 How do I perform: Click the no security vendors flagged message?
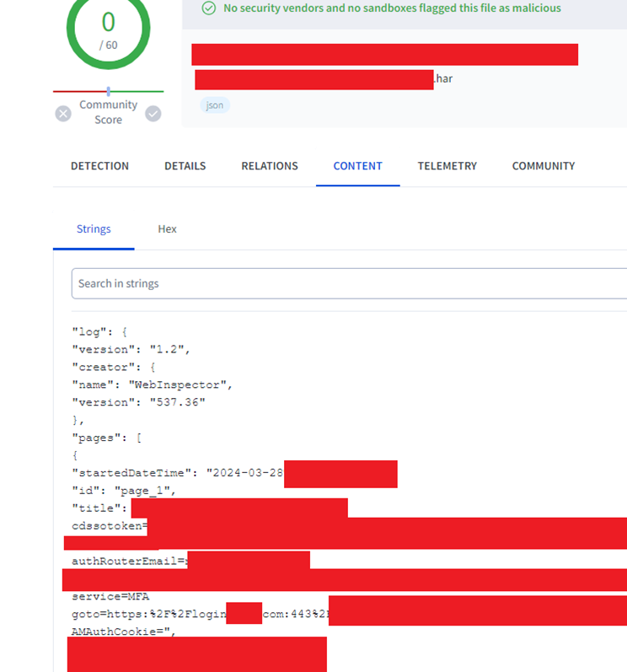point(392,8)
